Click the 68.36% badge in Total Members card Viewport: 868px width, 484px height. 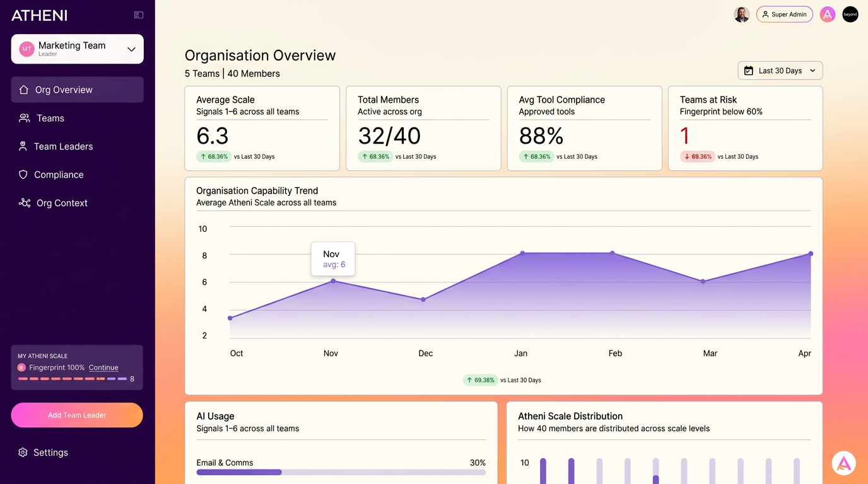click(x=375, y=156)
